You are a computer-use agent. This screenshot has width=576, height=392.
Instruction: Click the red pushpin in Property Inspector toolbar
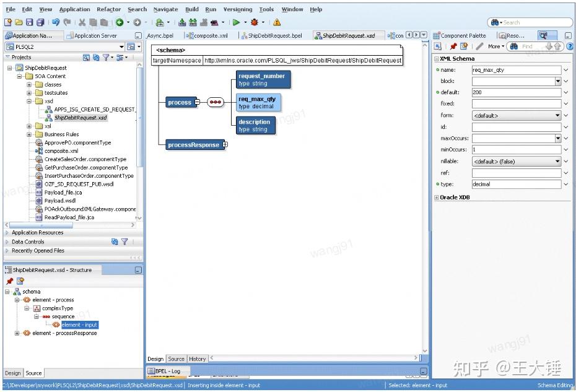(453, 46)
